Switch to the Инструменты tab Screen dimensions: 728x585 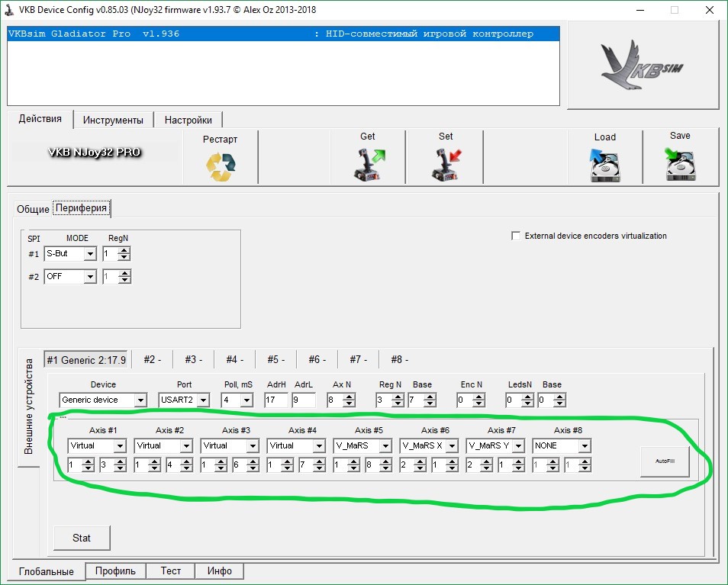pos(113,120)
